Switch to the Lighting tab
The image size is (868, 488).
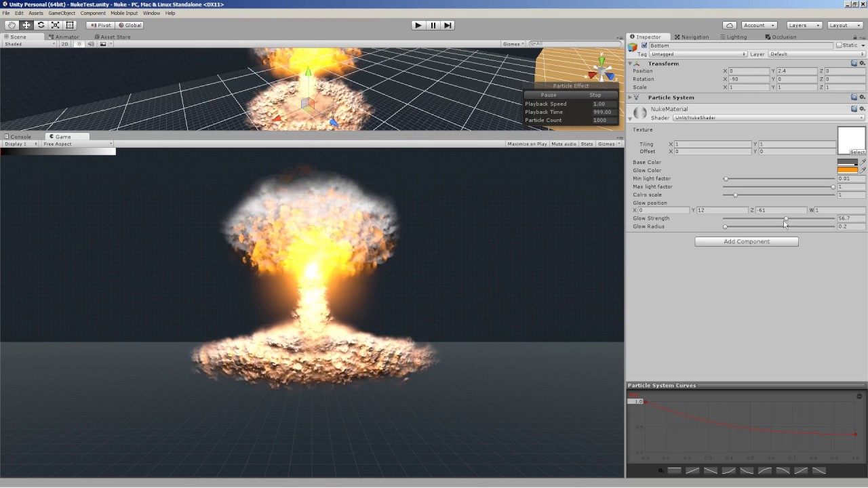point(733,37)
